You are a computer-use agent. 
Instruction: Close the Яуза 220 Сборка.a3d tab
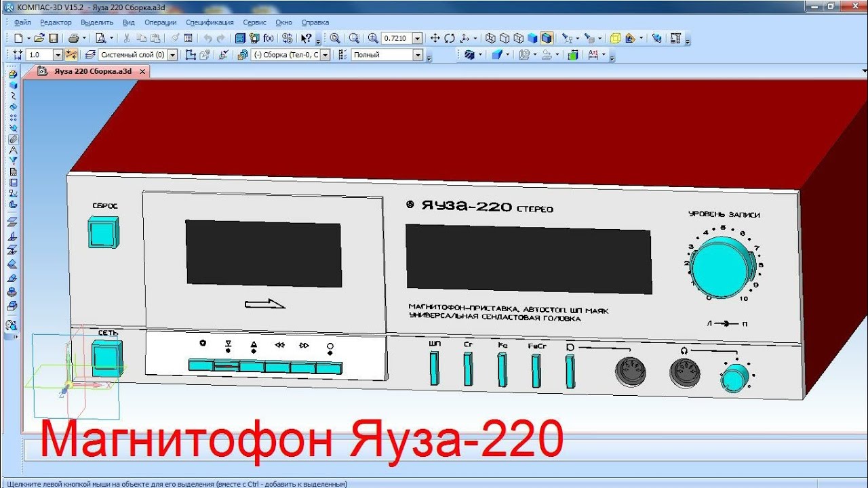point(142,70)
